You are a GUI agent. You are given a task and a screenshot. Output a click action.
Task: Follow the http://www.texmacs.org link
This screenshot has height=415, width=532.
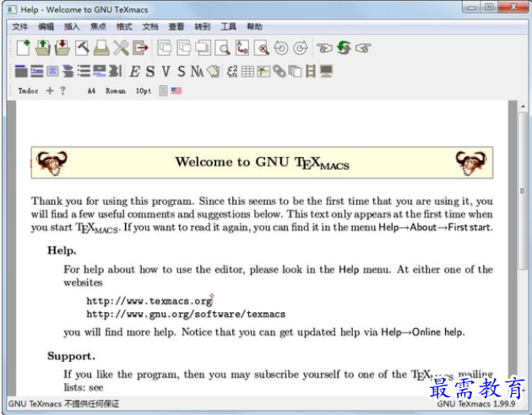[x=149, y=301]
